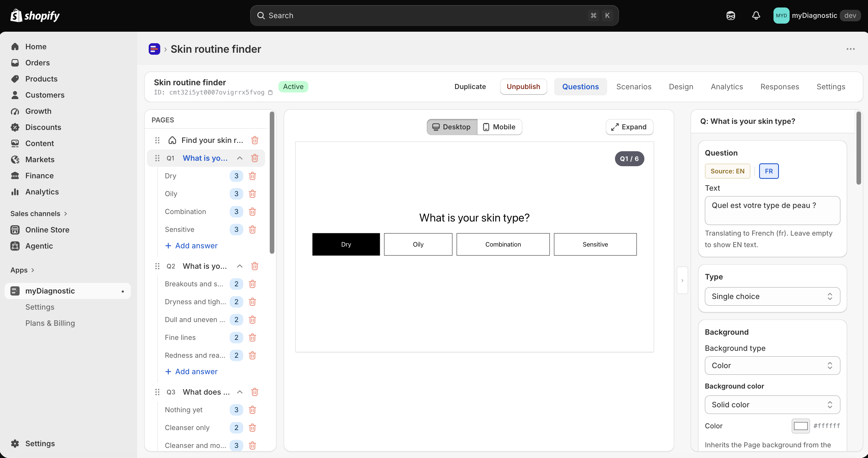Open Products in the sidebar
The image size is (868, 458).
click(41, 79)
